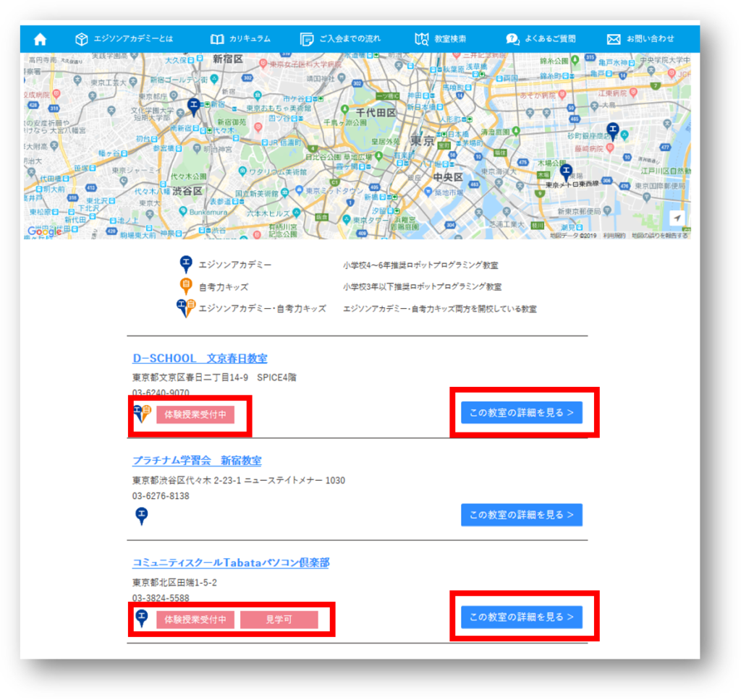Click the phone number 03-6276-8138
The height and width of the screenshot is (700, 741).
click(161, 496)
